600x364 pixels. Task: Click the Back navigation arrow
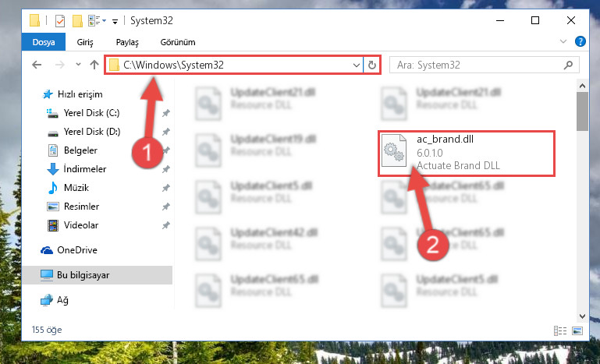(x=37, y=65)
